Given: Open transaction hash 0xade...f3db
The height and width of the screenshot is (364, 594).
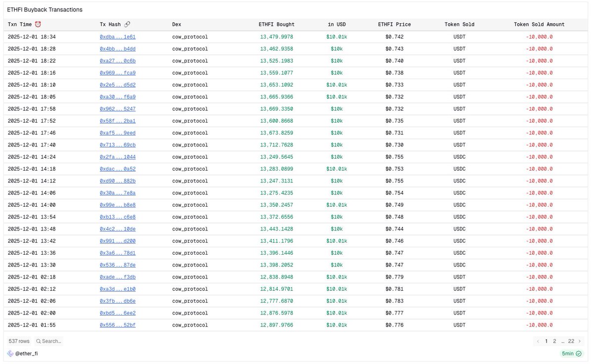Looking at the screenshot, I should click(117, 276).
